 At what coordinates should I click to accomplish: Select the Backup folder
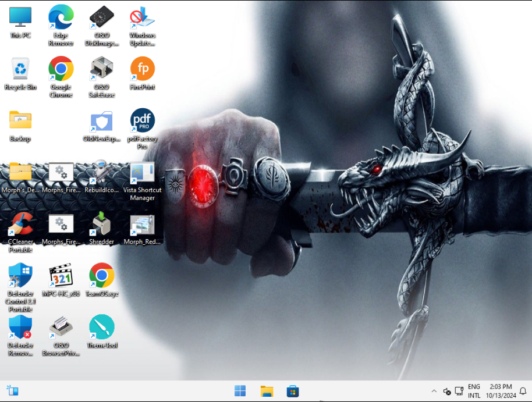tap(20, 126)
